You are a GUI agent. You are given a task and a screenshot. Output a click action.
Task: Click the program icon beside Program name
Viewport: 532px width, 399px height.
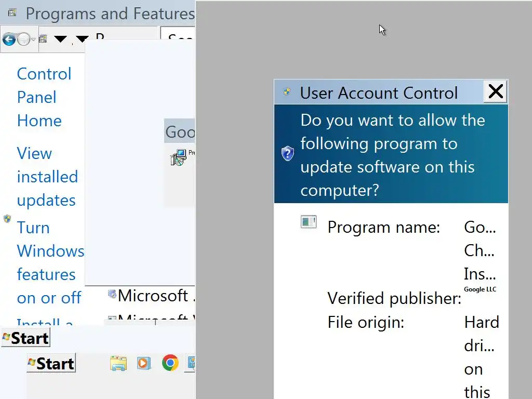pyautogui.click(x=309, y=222)
